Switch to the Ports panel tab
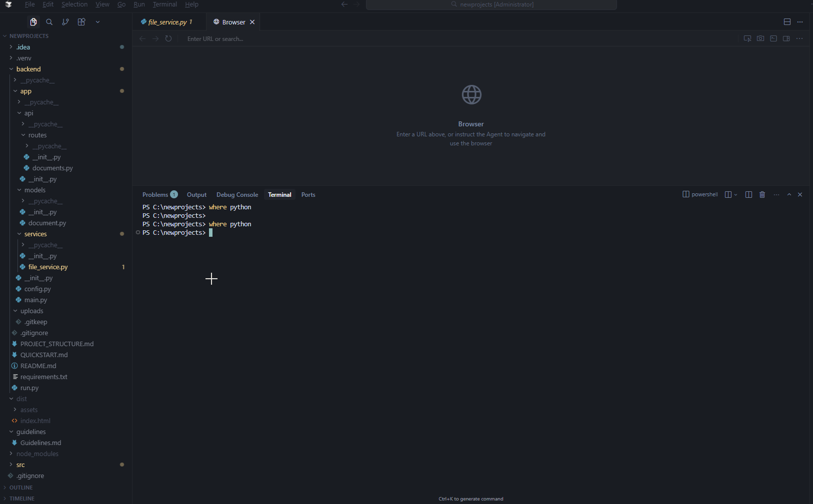Viewport: 813px width, 504px height. 308,195
